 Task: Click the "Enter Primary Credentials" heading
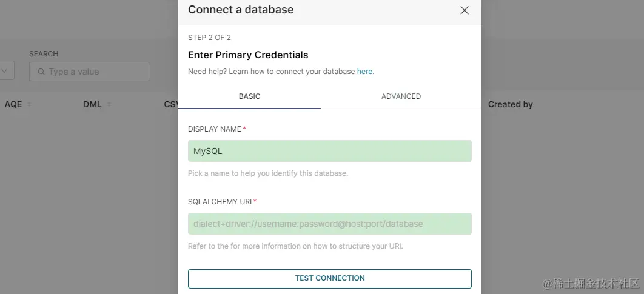click(x=248, y=55)
